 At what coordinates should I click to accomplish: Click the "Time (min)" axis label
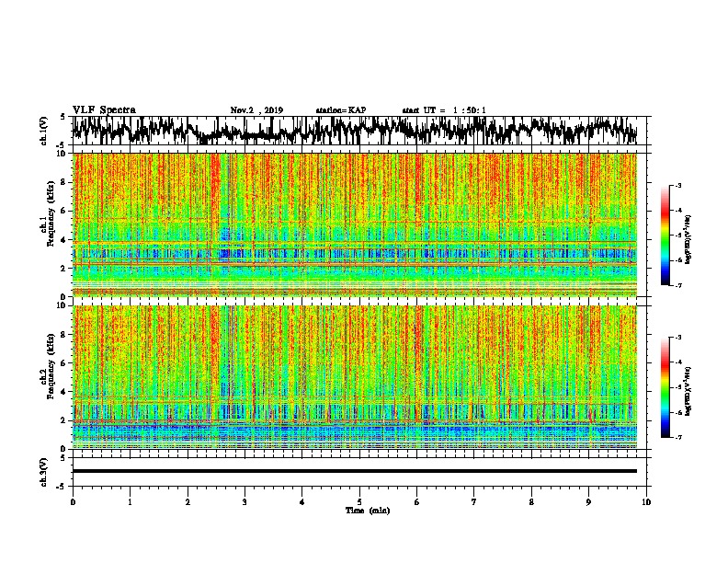pyautogui.click(x=368, y=511)
